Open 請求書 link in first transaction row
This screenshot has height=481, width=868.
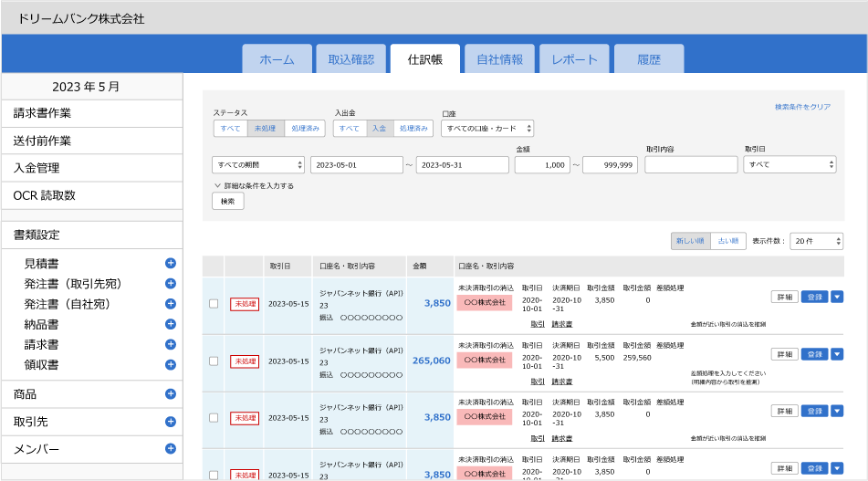562,324
